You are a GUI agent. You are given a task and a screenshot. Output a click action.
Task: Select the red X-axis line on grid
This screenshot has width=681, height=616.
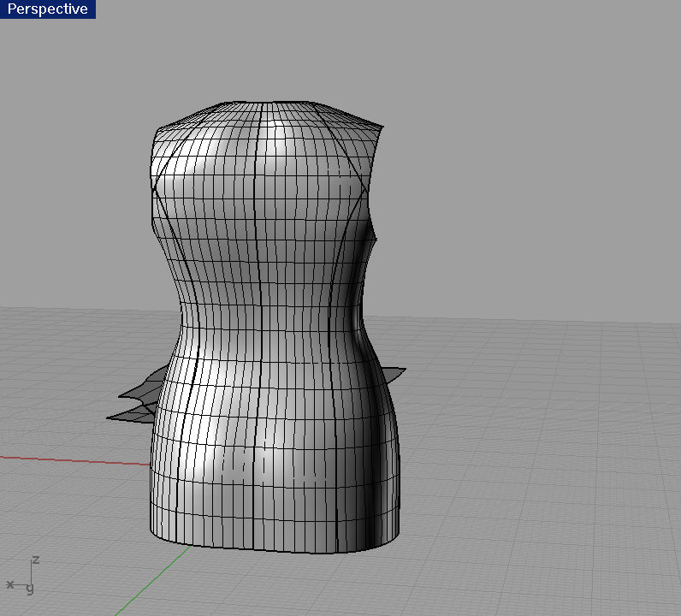pos(68,459)
